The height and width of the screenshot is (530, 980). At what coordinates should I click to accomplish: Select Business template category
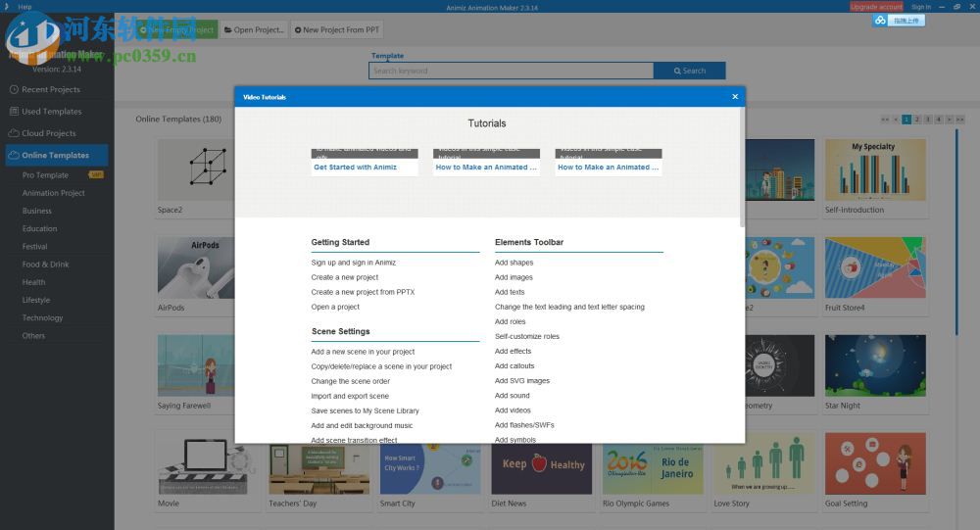[37, 212]
